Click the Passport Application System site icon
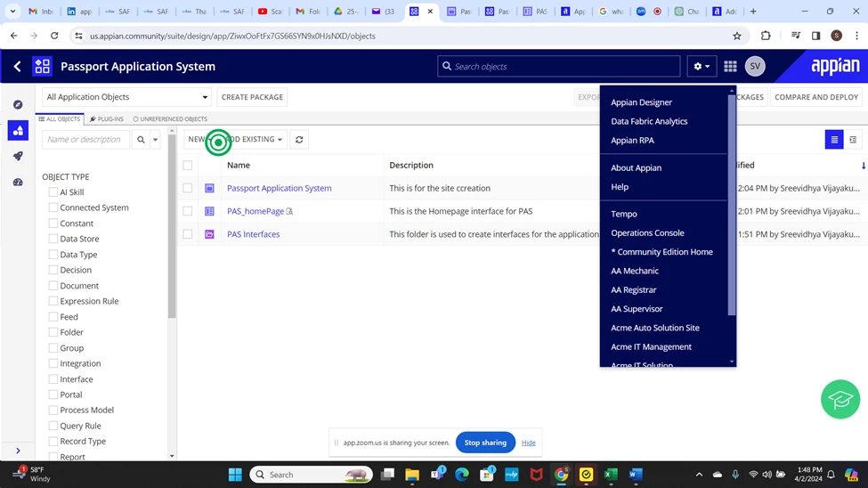This screenshot has height=488, width=868. tap(209, 188)
